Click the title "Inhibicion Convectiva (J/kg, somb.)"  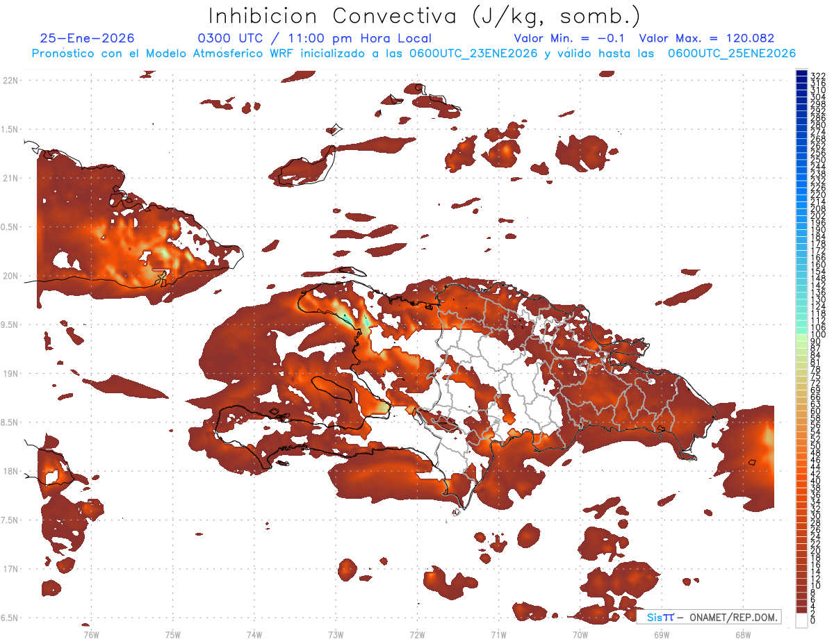coord(425,17)
